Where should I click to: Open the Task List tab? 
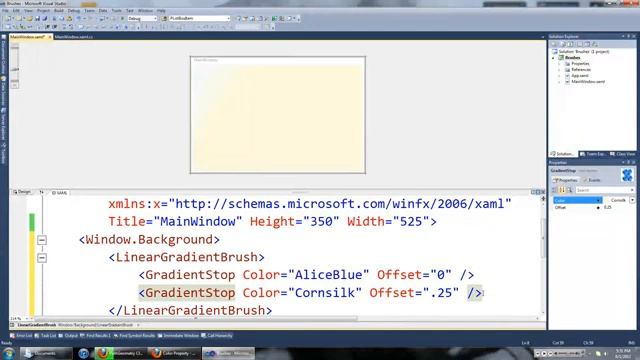(45, 336)
